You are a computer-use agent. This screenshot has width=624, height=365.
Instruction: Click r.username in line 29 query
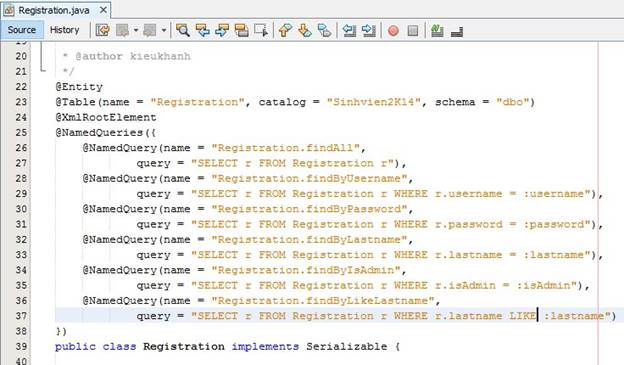click(x=468, y=194)
